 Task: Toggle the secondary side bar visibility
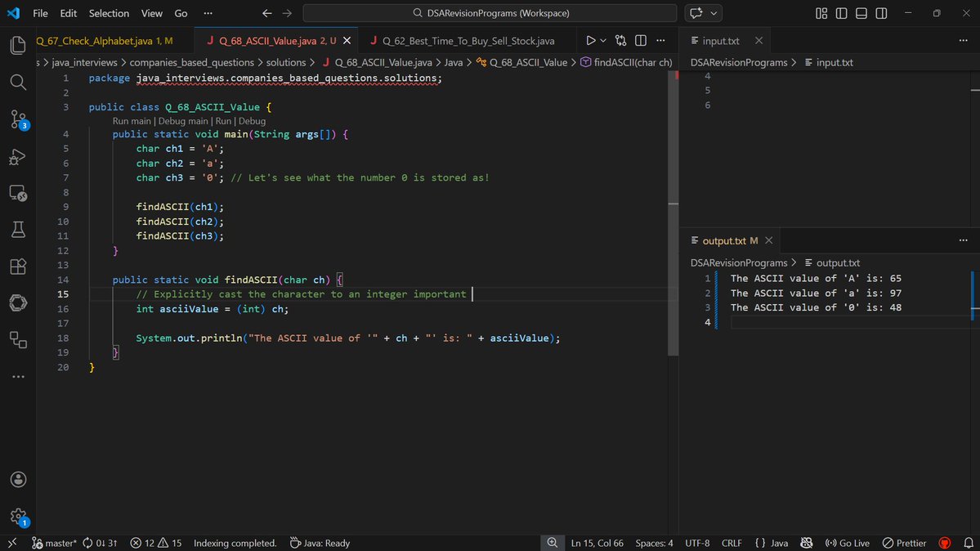point(881,13)
